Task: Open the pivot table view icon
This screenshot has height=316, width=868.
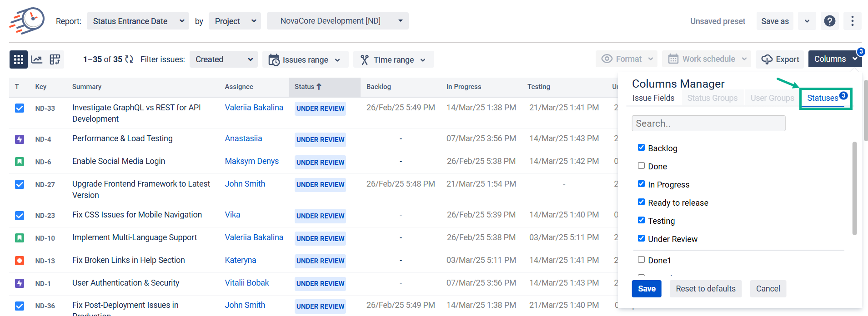Action: [55, 59]
